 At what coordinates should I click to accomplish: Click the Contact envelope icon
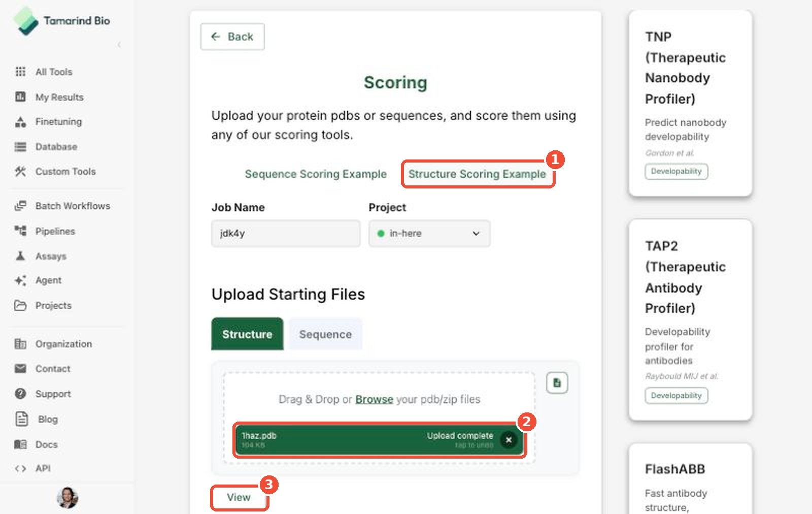(x=20, y=369)
